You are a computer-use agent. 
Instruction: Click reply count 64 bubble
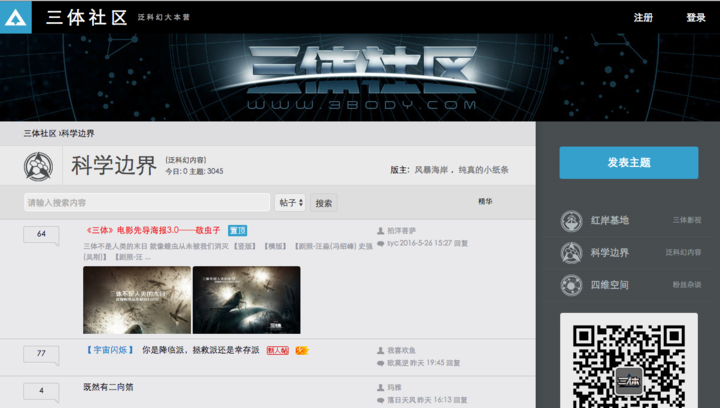click(x=41, y=235)
